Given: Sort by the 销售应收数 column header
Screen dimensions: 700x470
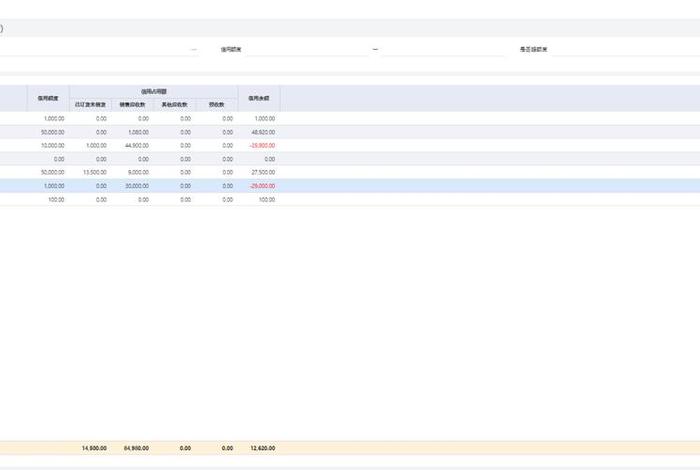Looking at the screenshot, I should pos(132,104).
